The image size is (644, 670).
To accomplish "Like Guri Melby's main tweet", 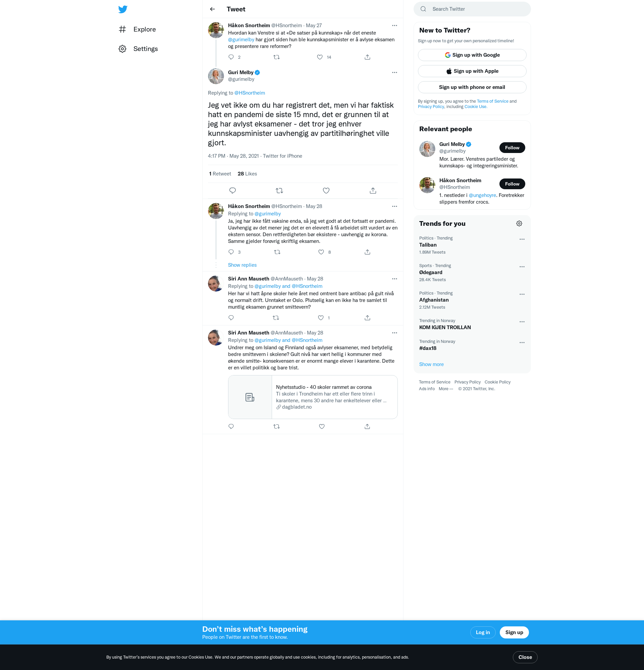I will [x=326, y=191].
